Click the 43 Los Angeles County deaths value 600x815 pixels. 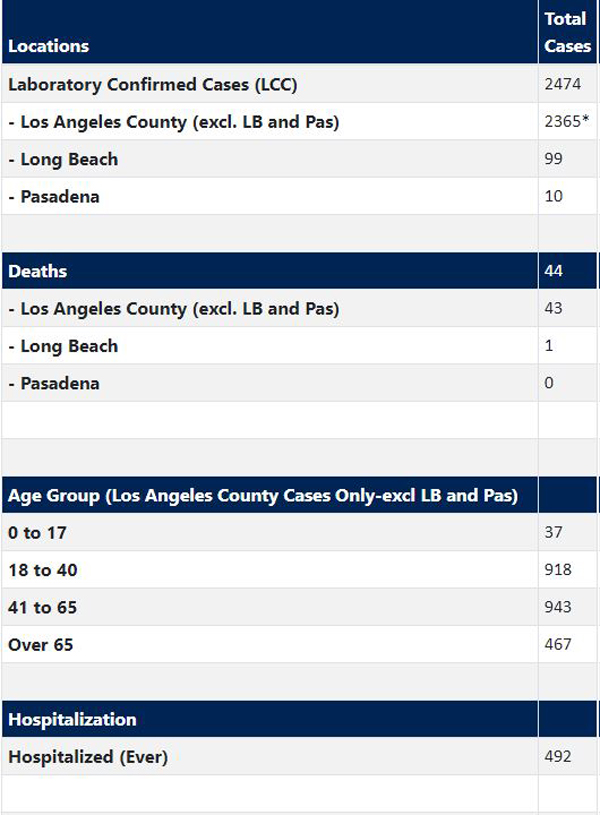[x=553, y=308]
